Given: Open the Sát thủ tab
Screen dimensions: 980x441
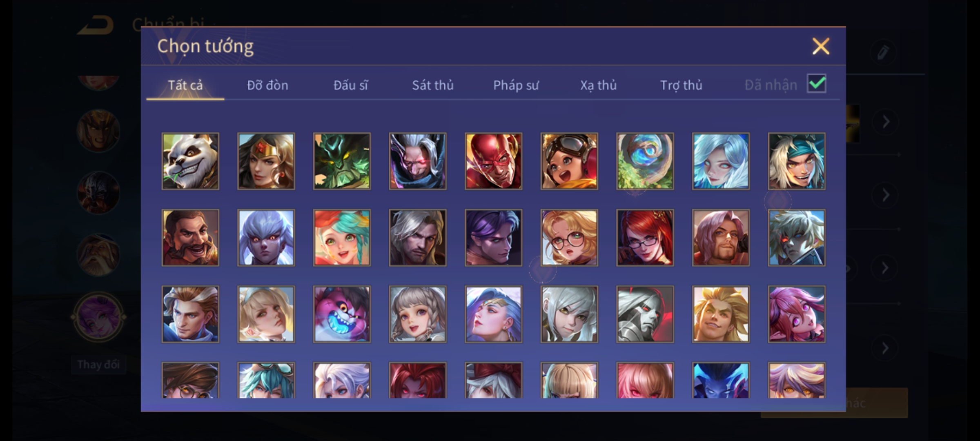Looking at the screenshot, I should pyautogui.click(x=433, y=85).
